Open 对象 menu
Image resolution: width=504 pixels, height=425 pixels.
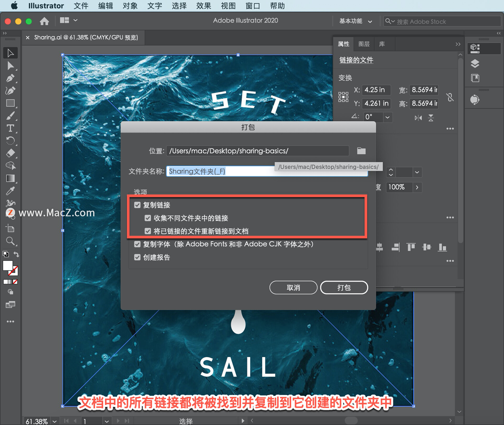coord(130,6)
